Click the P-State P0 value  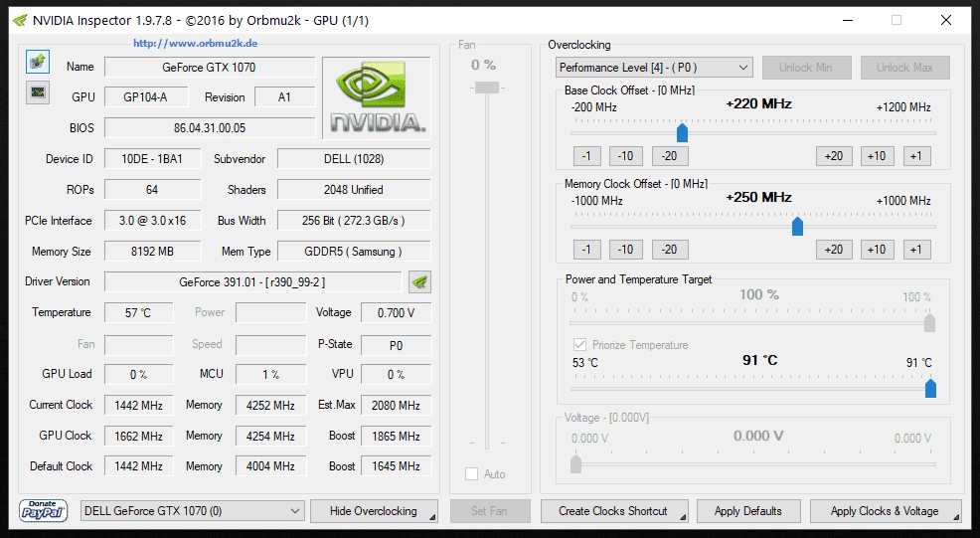(397, 345)
